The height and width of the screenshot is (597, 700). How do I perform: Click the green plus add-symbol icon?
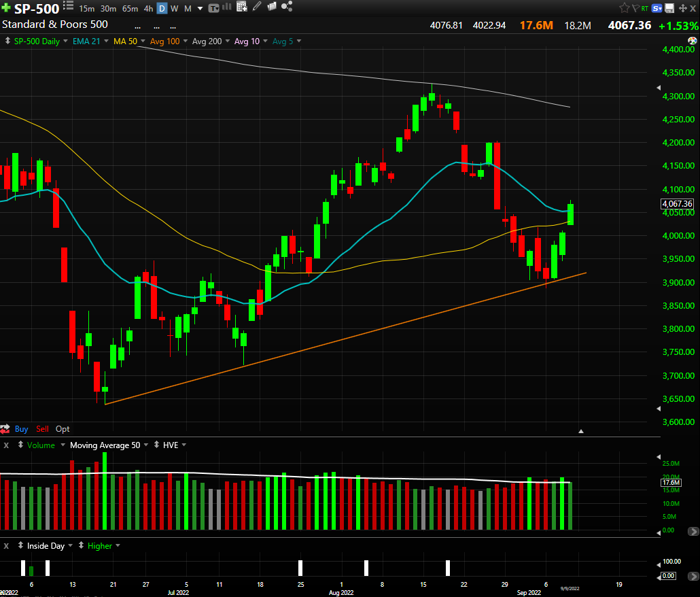[x=6, y=7]
